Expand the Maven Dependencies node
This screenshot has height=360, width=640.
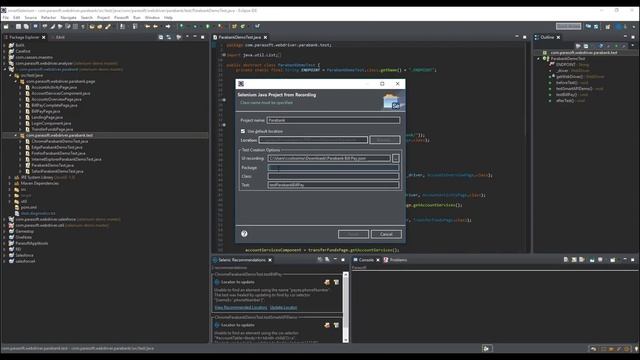pyautogui.click(x=10, y=184)
